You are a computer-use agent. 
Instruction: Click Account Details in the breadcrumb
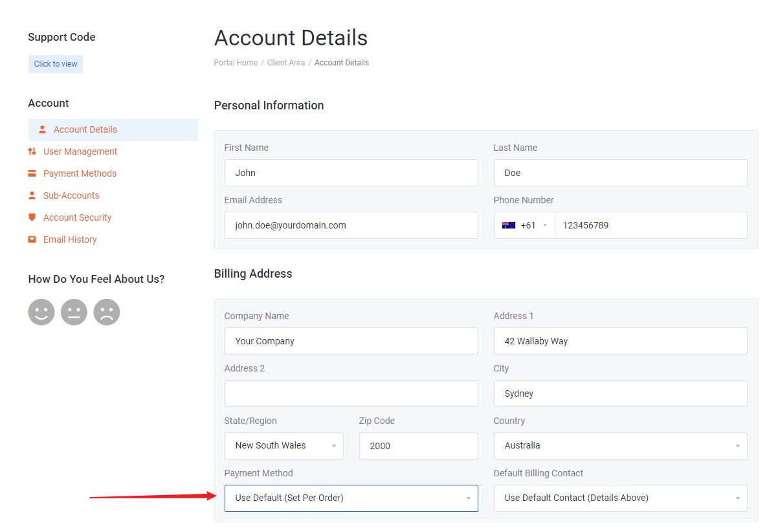[x=342, y=63]
